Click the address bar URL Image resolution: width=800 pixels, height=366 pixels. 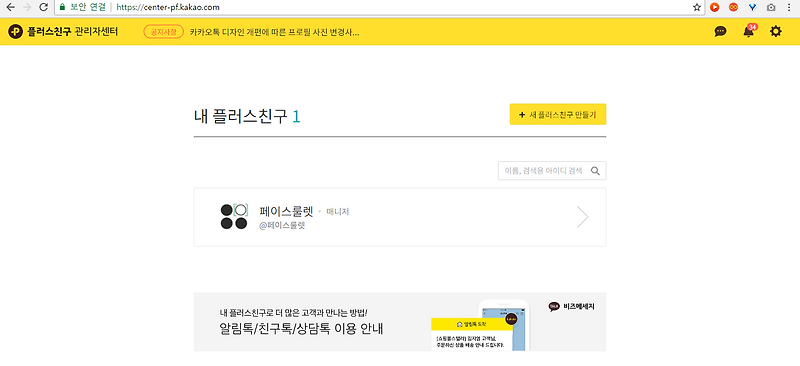coord(168,7)
